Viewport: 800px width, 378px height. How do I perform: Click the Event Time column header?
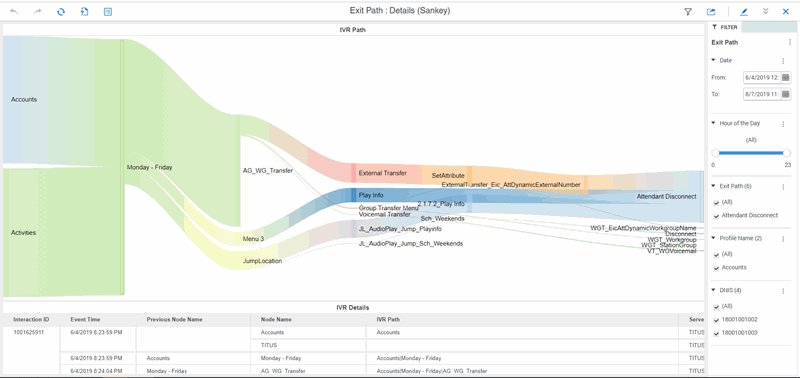click(85, 319)
